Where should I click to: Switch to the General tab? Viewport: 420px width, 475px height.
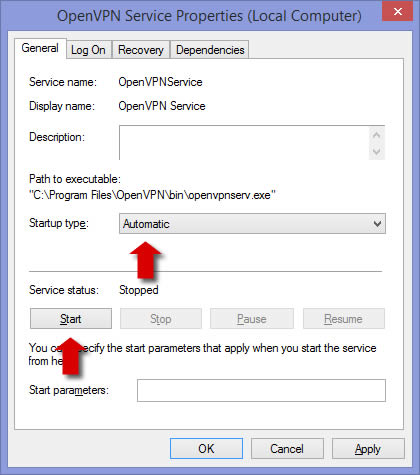(x=40, y=49)
